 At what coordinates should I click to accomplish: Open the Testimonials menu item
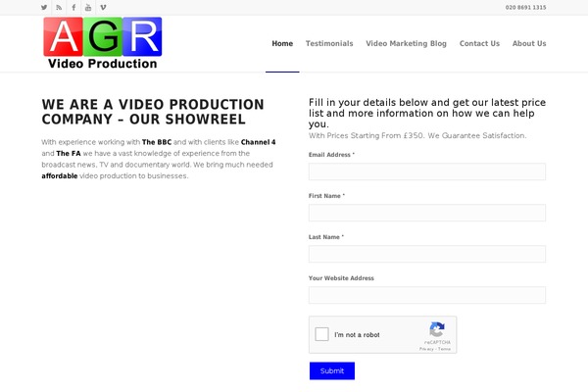coord(329,43)
